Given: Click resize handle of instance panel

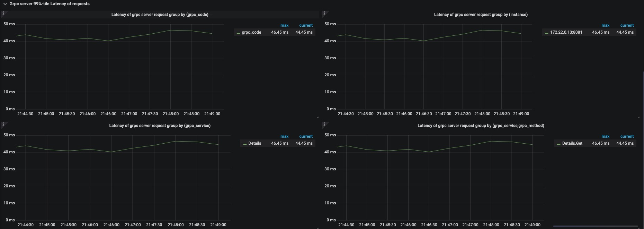Looking at the screenshot, I should point(639,117).
